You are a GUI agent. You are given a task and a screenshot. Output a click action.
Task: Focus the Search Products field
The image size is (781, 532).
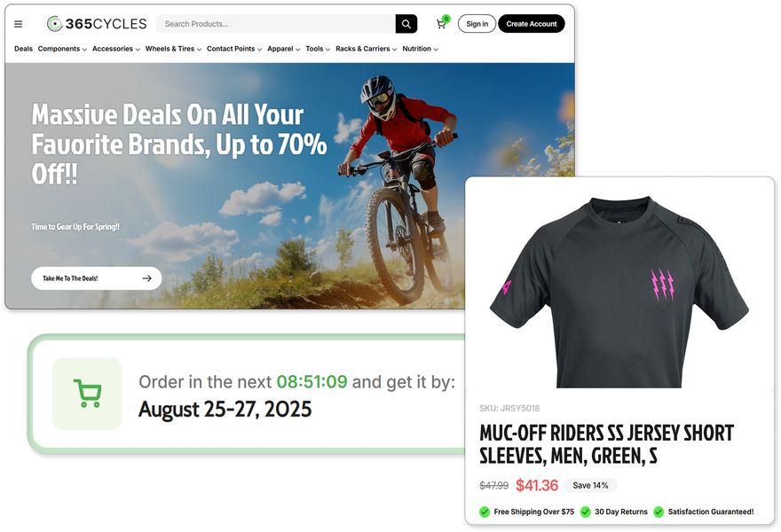tap(275, 24)
